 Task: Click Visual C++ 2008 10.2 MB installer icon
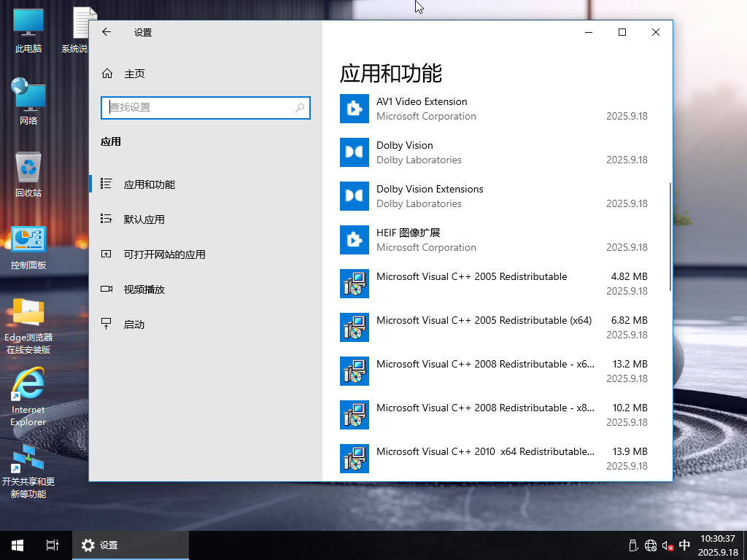pyautogui.click(x=355, y=415)
